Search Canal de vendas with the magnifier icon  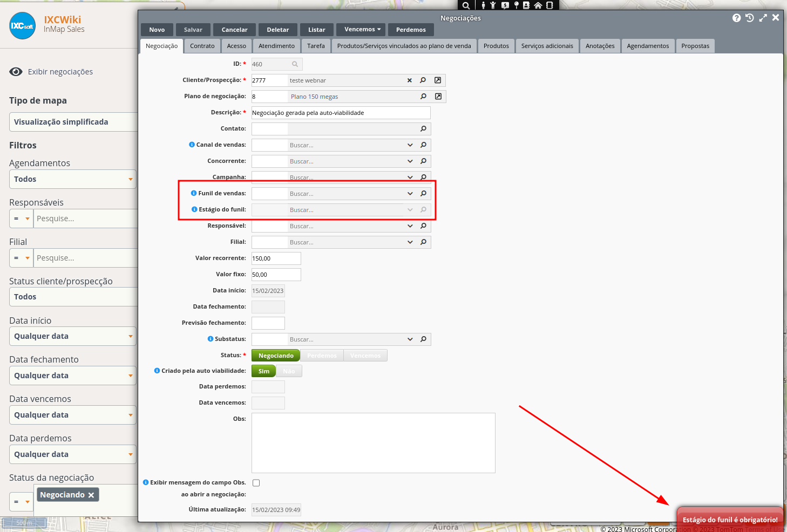[423, 145]
